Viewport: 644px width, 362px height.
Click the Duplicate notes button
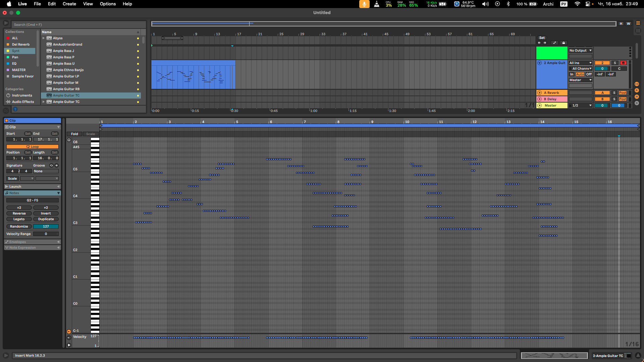pyautogui.click(x=46, y=219)
